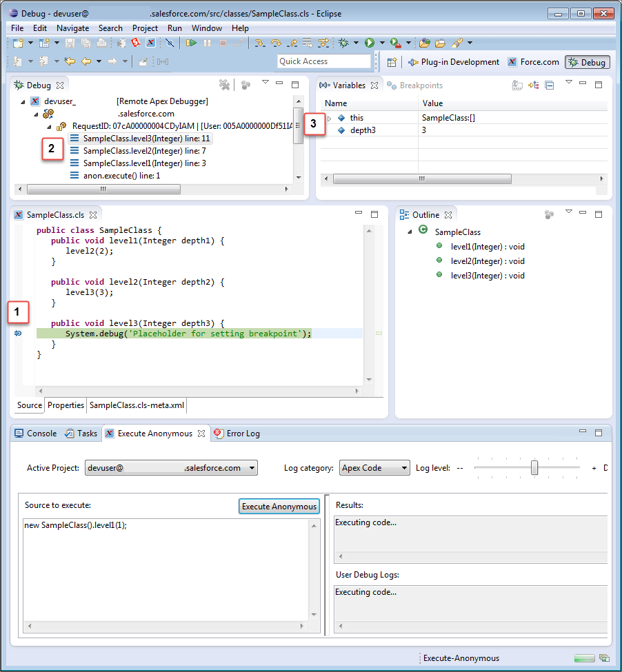Click the Search flashlight toolbar icon
Image resolution: width=622 pixels, height=672 pixels.
pyautogui.click(x=457, y=43)
